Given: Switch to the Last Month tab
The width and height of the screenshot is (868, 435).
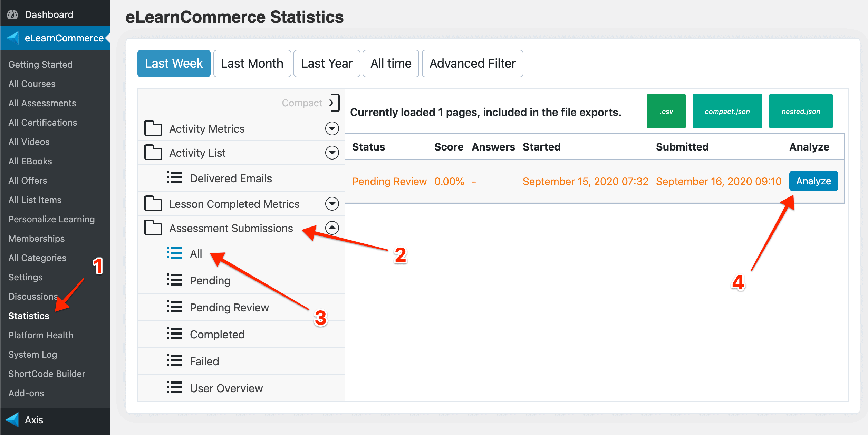Looking at the screenshot, I should point(252,64).
